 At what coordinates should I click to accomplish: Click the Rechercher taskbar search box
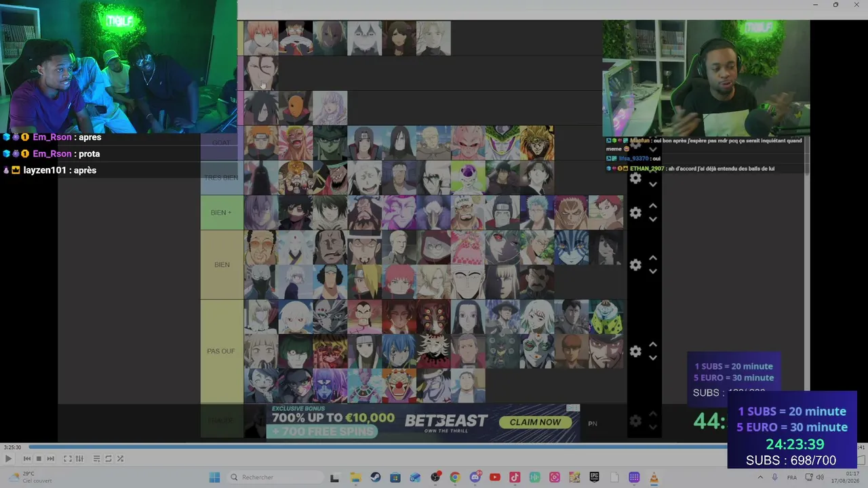pos(274,477)
